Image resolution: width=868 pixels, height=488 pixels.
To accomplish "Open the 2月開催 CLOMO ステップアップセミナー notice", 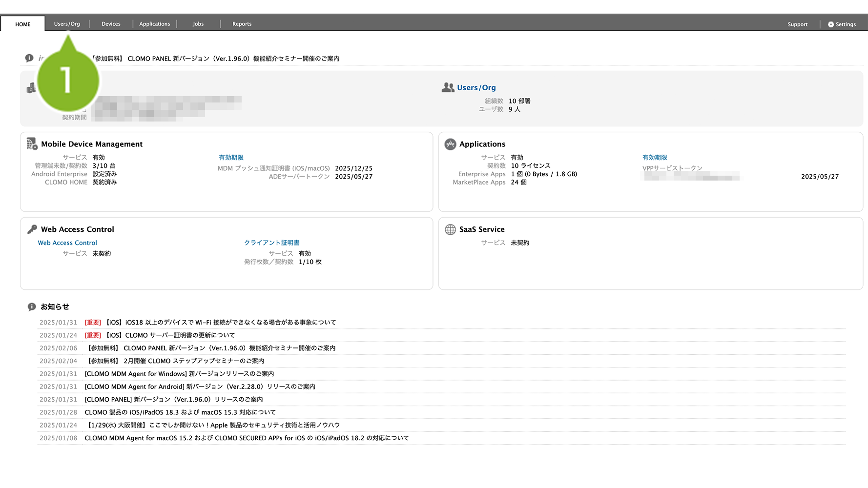I will (x=175, y=361).
